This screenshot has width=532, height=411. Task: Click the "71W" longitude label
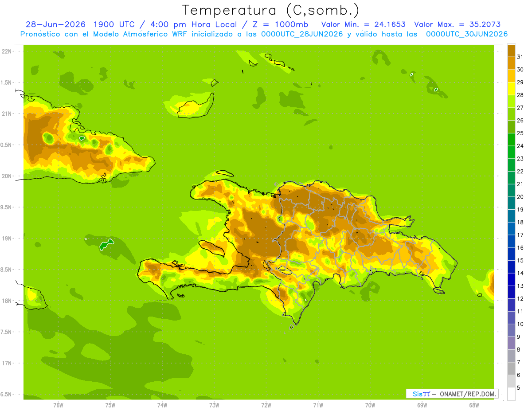318,405
